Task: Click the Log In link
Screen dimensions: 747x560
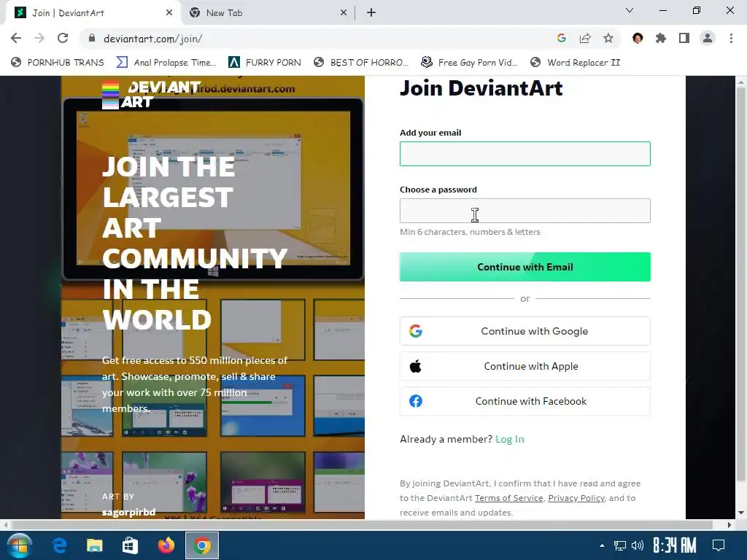Action: point(510,439)
